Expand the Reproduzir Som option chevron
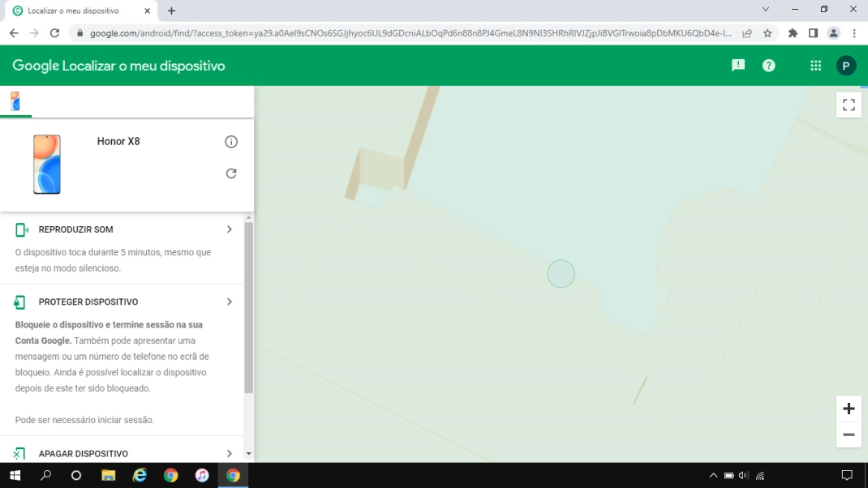 (x=230, y=229)
